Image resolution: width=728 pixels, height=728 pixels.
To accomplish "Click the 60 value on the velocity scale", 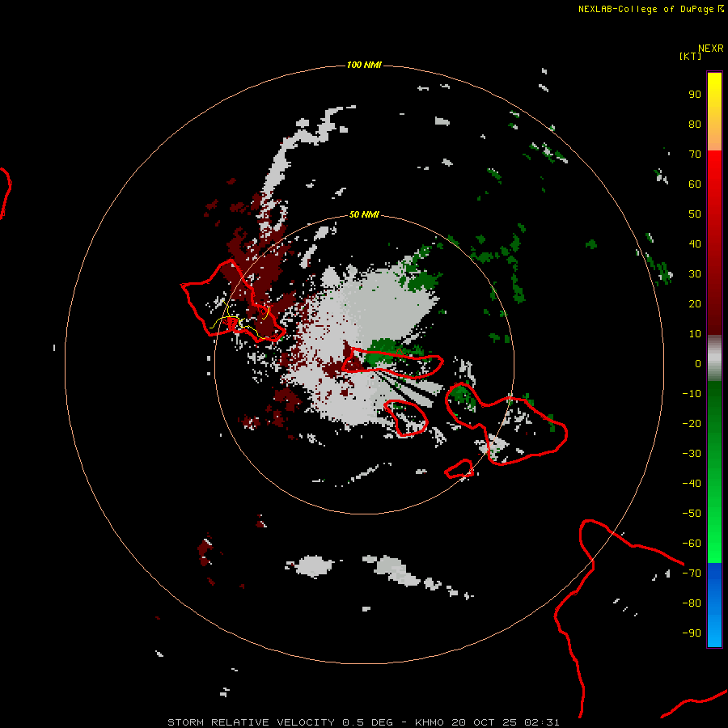I will pos(695,184).
